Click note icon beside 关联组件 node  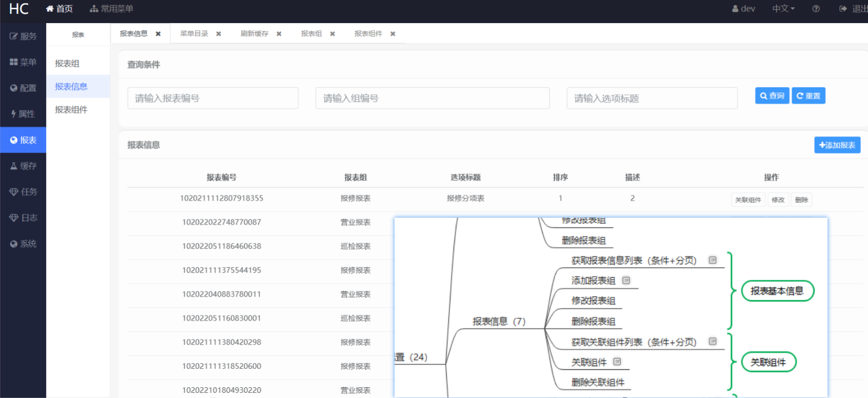click(617, 362)
